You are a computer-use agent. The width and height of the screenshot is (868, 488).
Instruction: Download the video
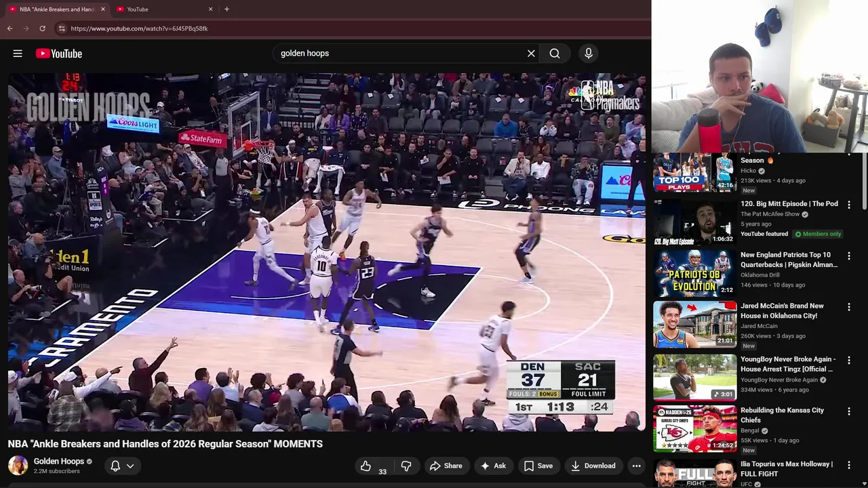[593, 466]
